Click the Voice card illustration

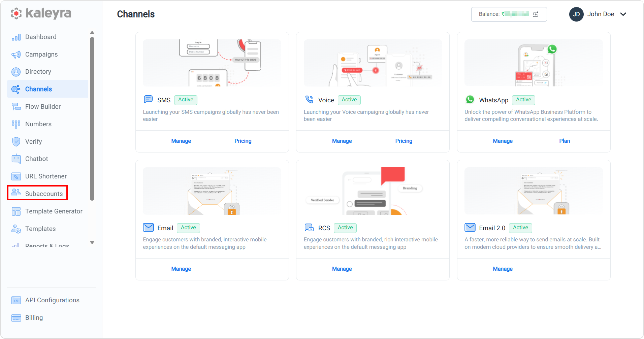pos(373,63)
